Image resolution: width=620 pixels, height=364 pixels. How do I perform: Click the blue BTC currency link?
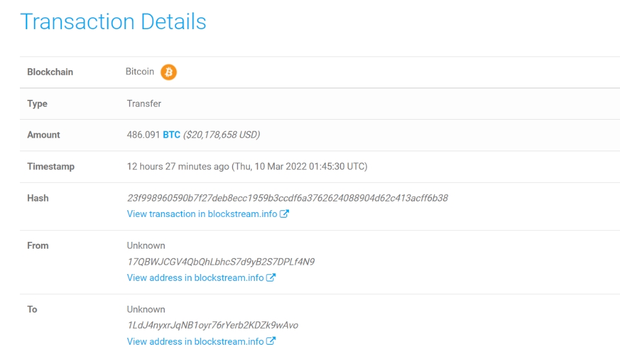(172, 135)
